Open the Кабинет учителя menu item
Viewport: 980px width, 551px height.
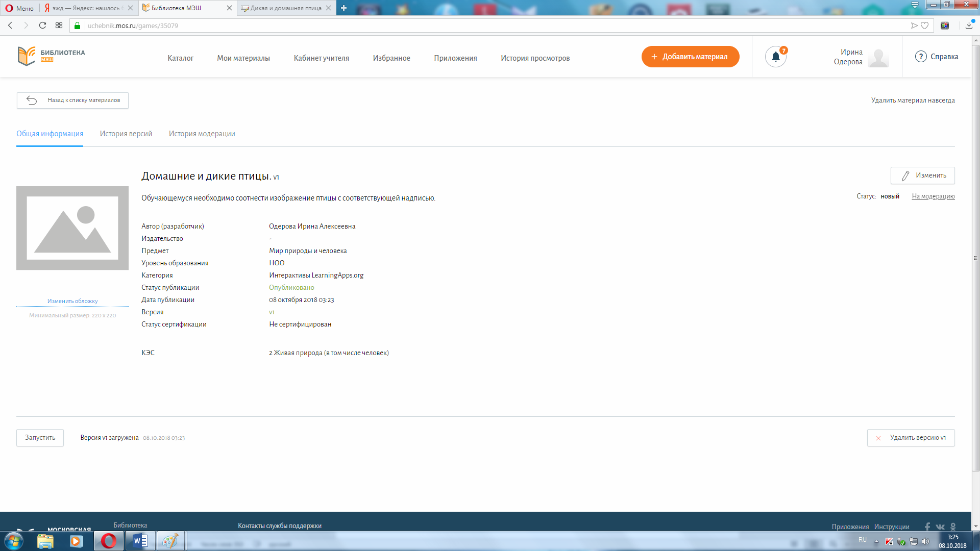322,58
